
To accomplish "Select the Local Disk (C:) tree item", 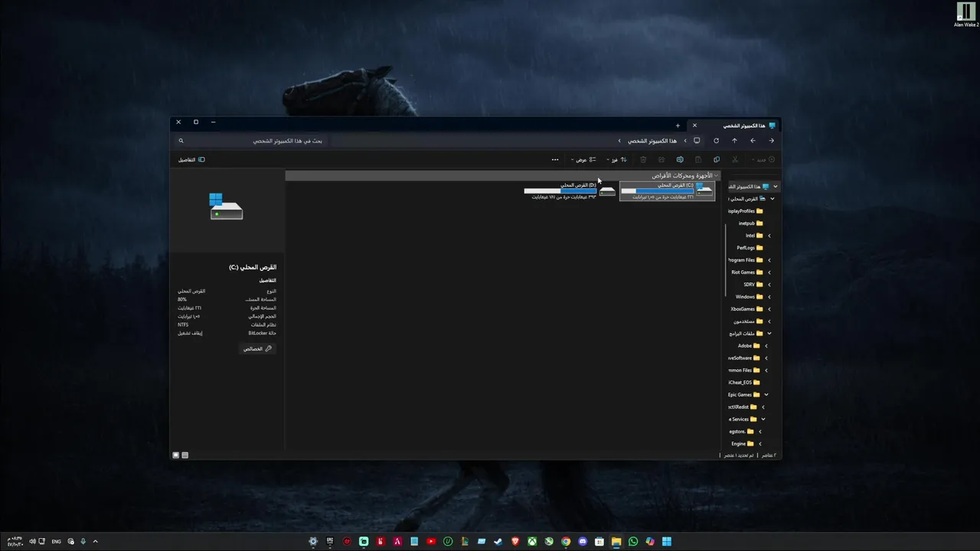I will tap(746, 199).
